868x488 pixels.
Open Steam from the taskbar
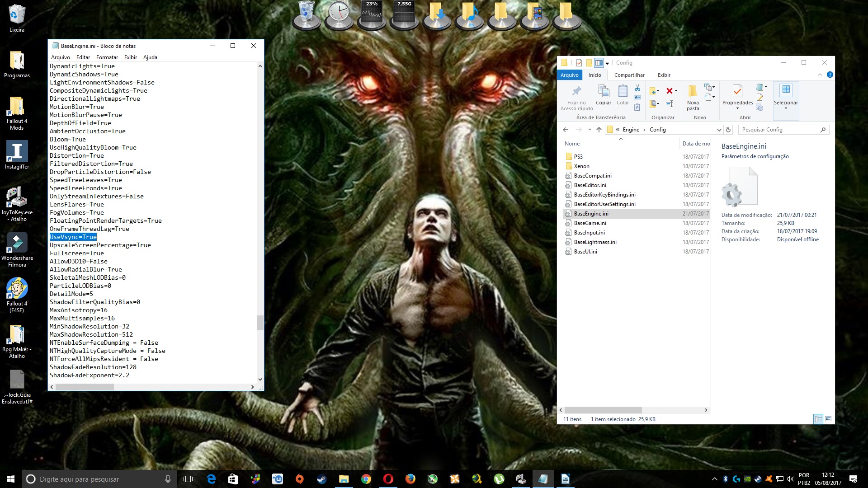pyautogui.click(x=321, y=479)
